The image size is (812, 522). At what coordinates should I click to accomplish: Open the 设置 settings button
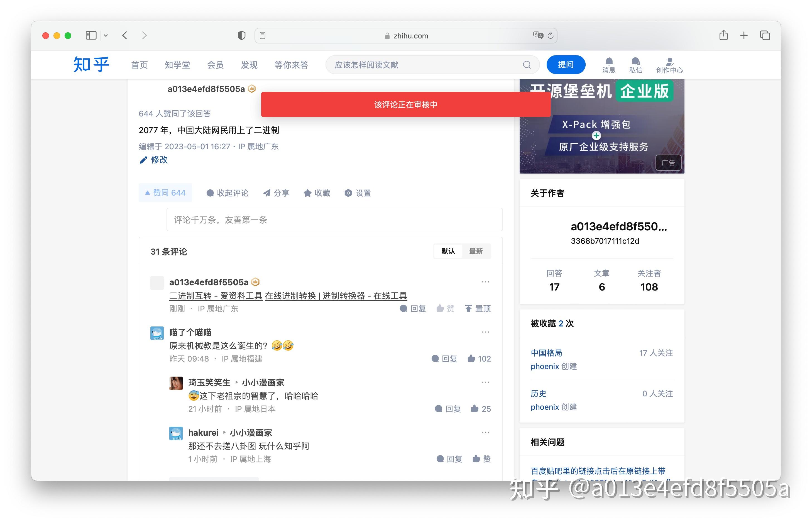(x=358, y=193)
